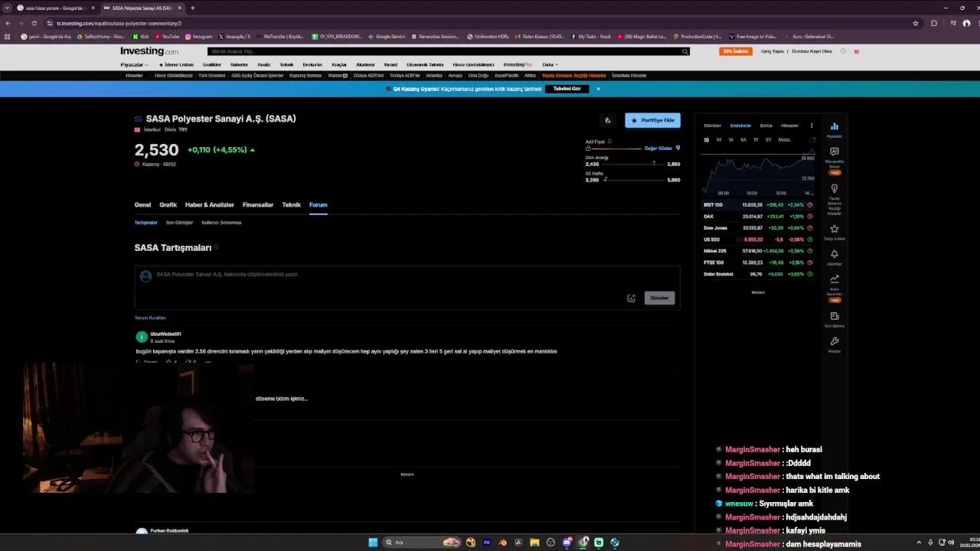Switch to the Grafik tab
The height and width of the screenshot is (551, 980).
[168, 205]
